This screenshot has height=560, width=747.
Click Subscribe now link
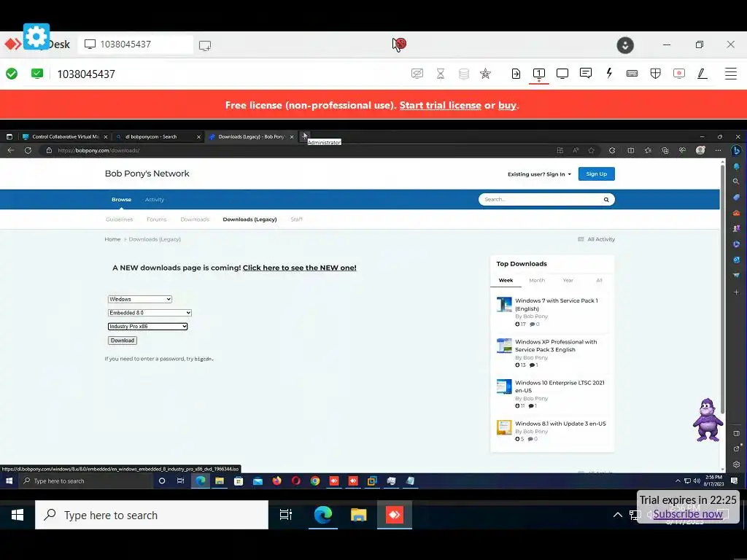click(x=687, y=514)
